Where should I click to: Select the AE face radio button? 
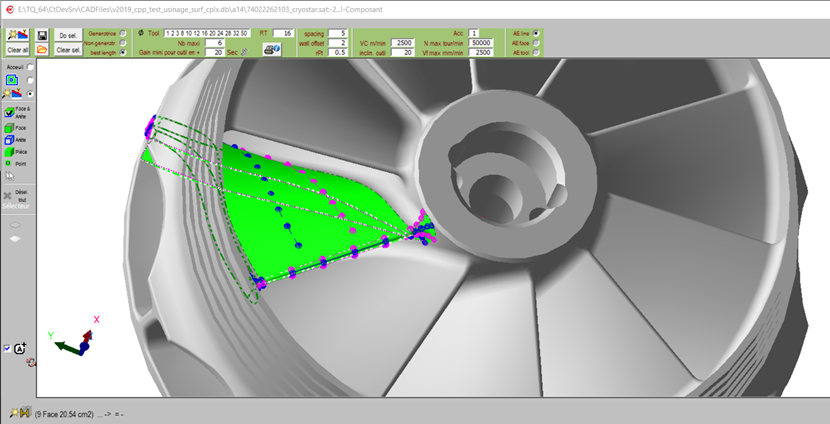(536, 43)
